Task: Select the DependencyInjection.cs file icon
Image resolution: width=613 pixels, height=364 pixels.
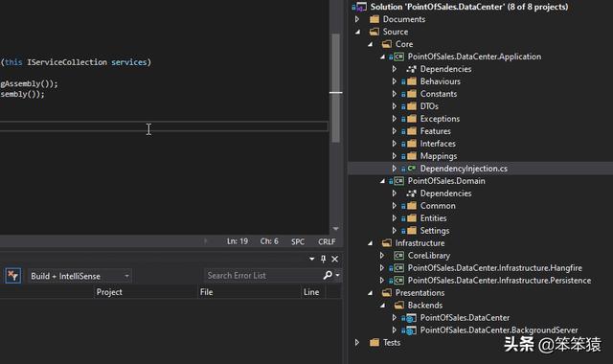Action: [412, 169]
